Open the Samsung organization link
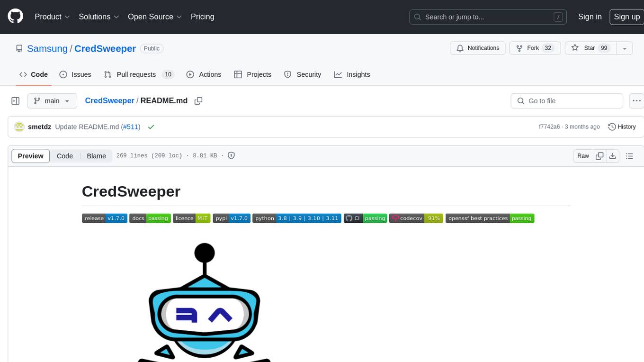644x362 pixels. click(47, 48)
